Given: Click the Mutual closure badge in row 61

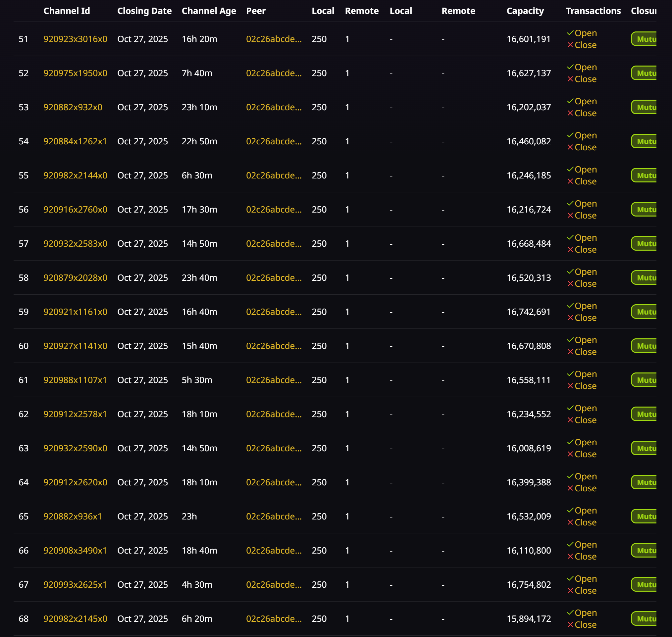Looking at the screenshot, I should tap(644, 380).
